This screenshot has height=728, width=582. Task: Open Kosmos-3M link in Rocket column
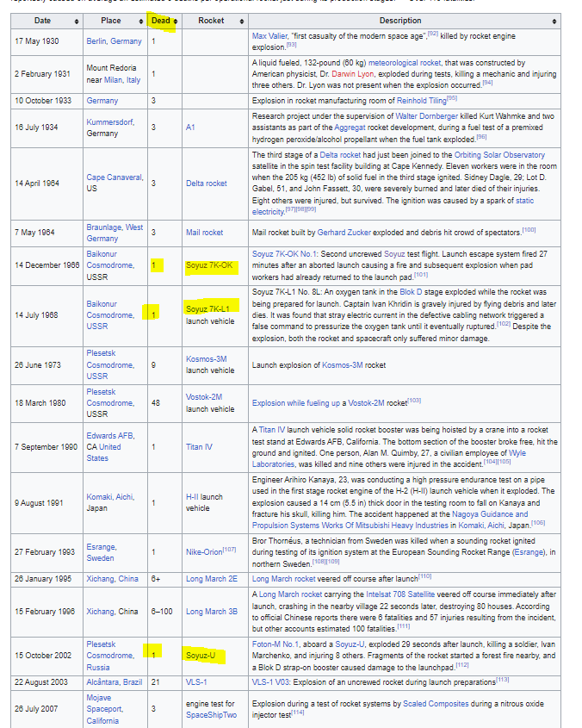click(206, 359)
